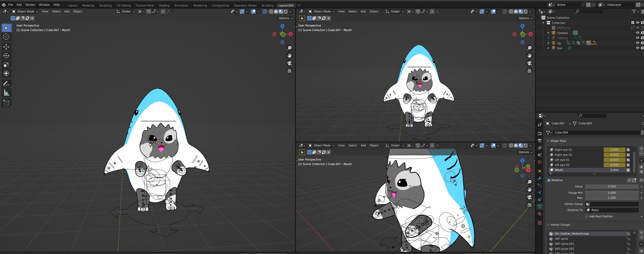Toggle Collection exclude checkbox in outliner
The height and width of the screenshot is (254, 644).
click(x=632, y=23)
